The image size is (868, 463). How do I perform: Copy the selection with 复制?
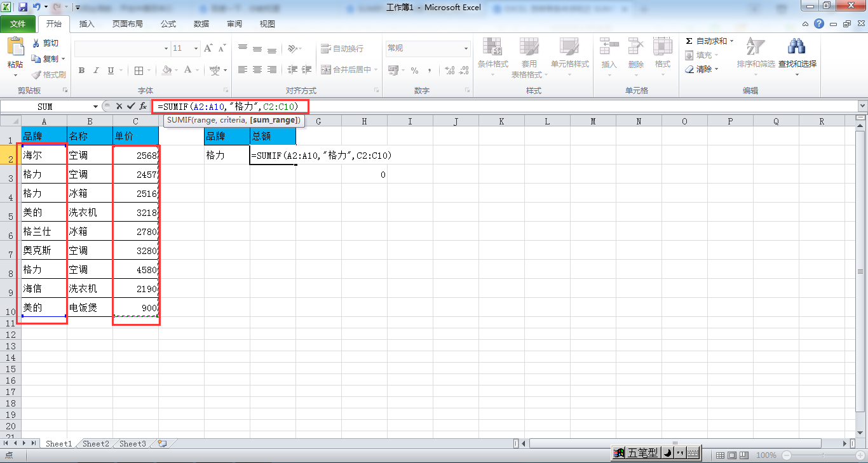coord(46,58)
